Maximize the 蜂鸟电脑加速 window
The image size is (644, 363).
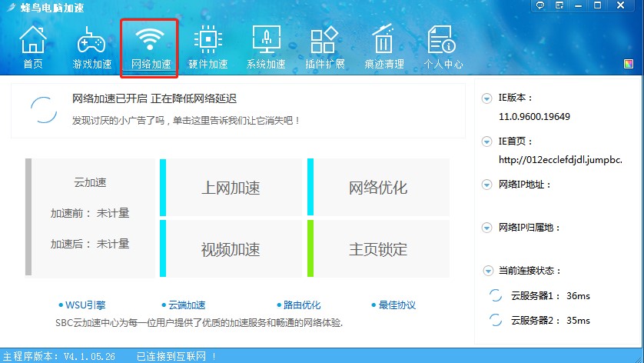tap(598, 5)
